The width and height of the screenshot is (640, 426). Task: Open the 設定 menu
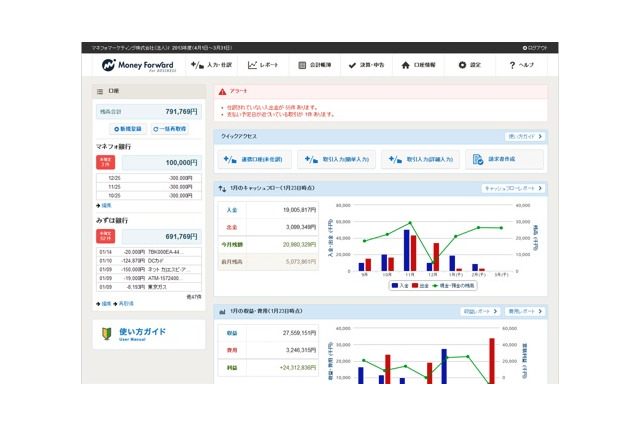click(469, 65)
